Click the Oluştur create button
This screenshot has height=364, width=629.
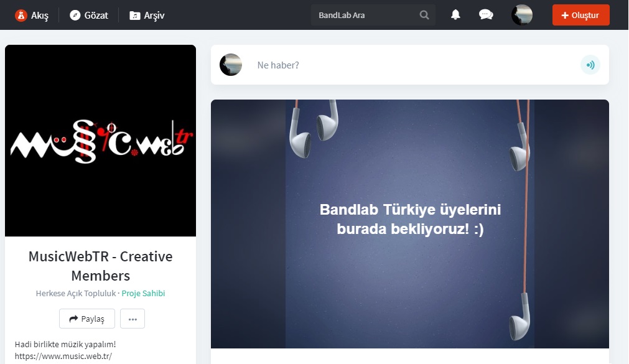[581, 15]
